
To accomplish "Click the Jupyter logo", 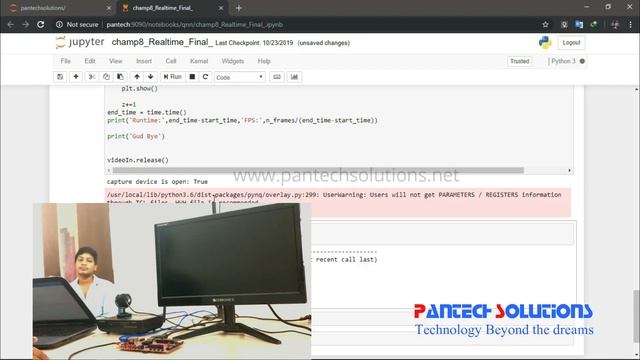I will (80, 42).
